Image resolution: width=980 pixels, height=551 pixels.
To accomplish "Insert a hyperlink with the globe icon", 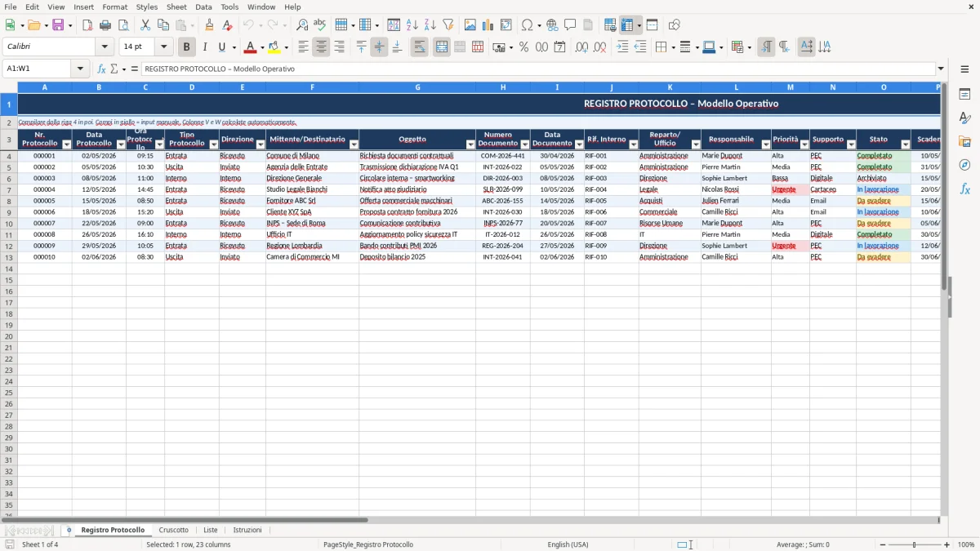I will tap(552, 25).
